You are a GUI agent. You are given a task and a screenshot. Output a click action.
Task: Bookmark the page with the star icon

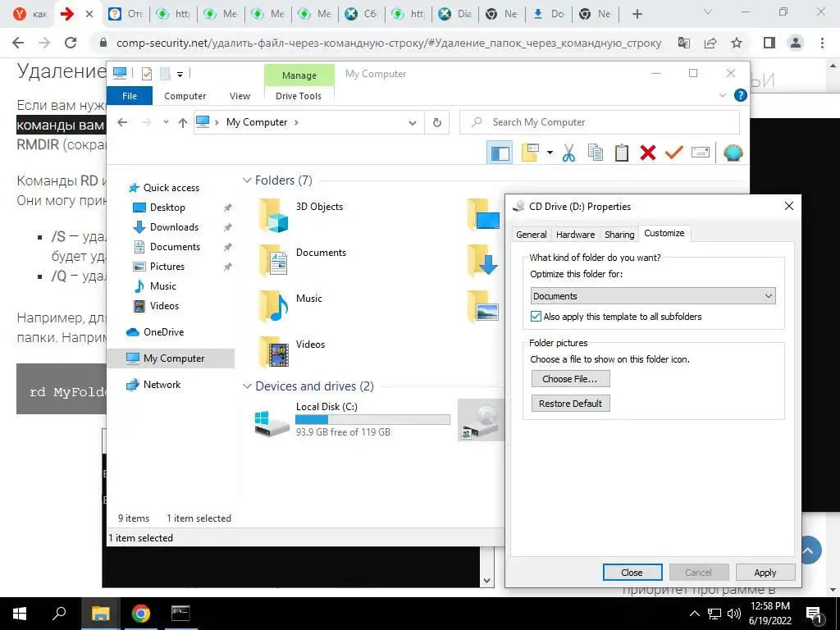coord(737,43)
